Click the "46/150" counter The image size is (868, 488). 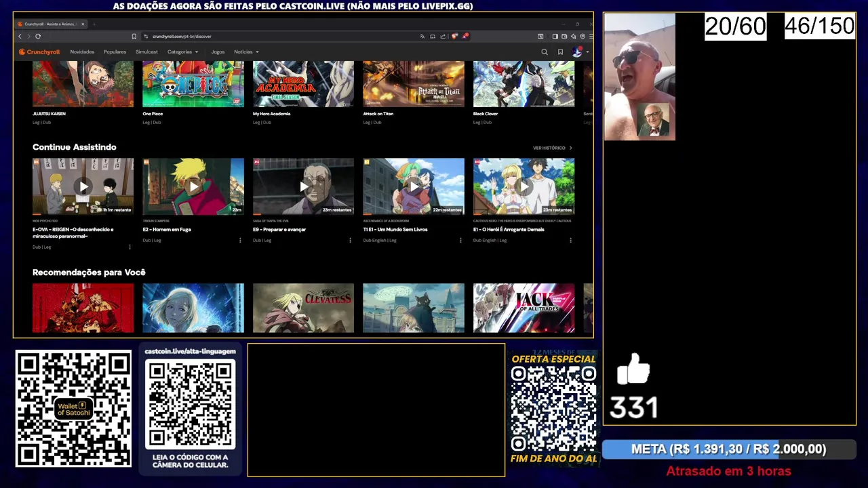point(820,26)
